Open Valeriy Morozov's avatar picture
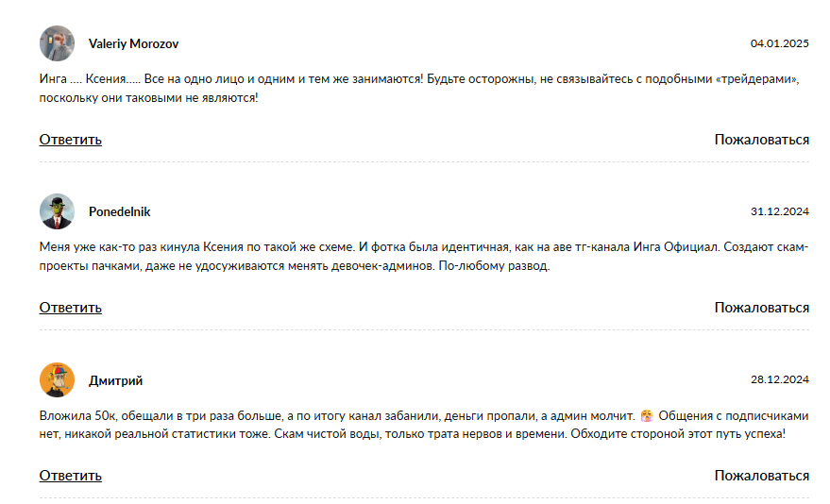The width and height of the screenshot is (830, 504). (x=57, y=43)
